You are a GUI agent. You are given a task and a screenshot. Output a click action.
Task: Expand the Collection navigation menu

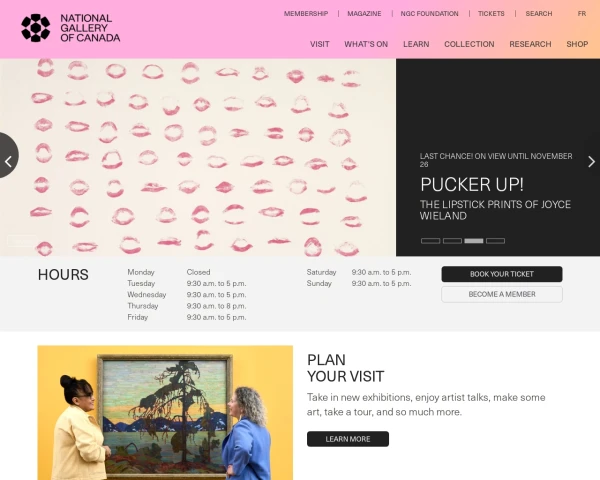(x=469, y=44)
